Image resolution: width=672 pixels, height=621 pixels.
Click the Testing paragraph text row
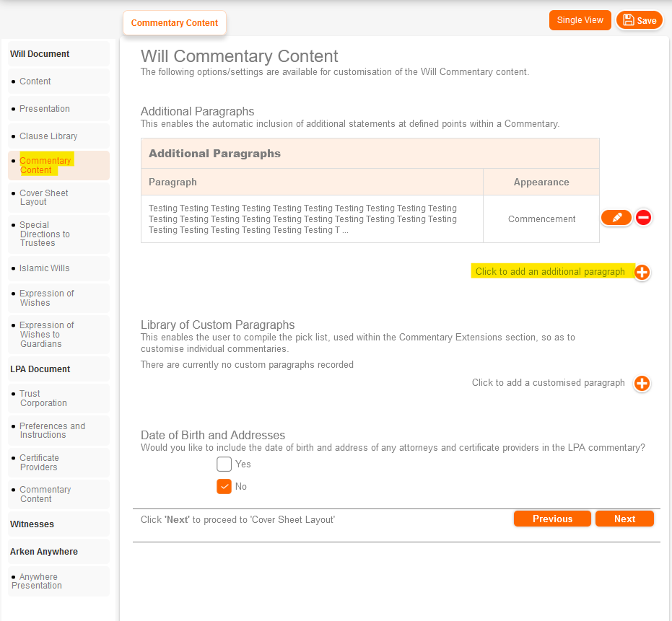point(303,219)
